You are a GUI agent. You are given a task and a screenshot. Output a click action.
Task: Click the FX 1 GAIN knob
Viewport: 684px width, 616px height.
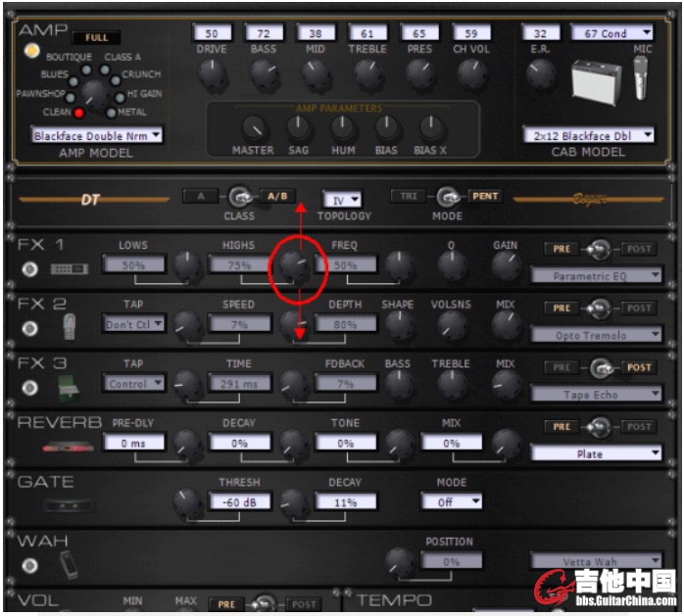(x=506, y=265)
